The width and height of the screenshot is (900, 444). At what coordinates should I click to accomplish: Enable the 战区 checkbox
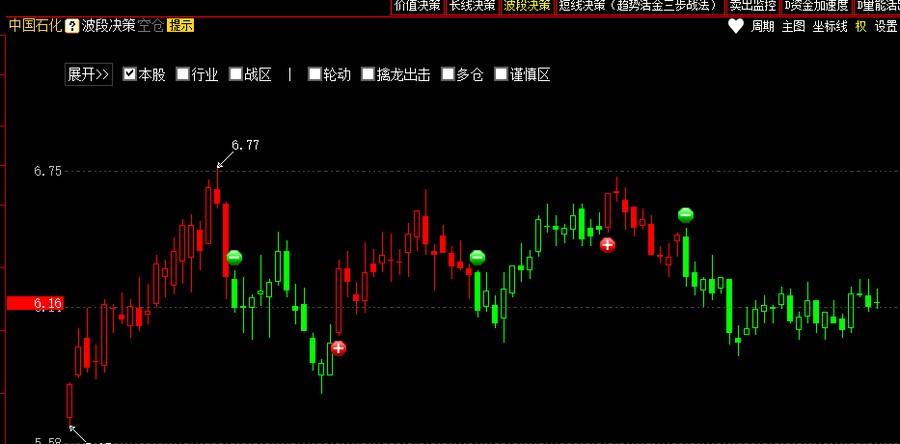coord(235,74)
